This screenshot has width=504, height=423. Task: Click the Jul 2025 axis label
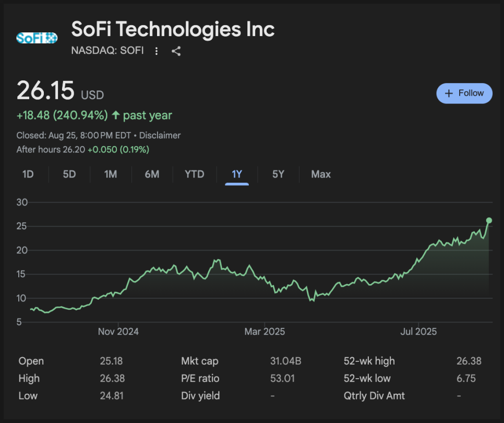(418, 332)
